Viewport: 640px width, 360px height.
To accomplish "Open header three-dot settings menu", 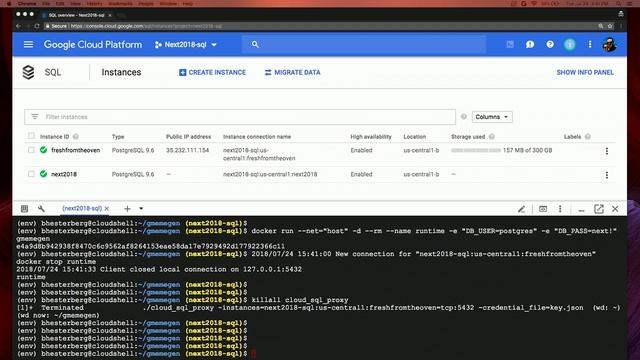I will click(x=590, y=44).
